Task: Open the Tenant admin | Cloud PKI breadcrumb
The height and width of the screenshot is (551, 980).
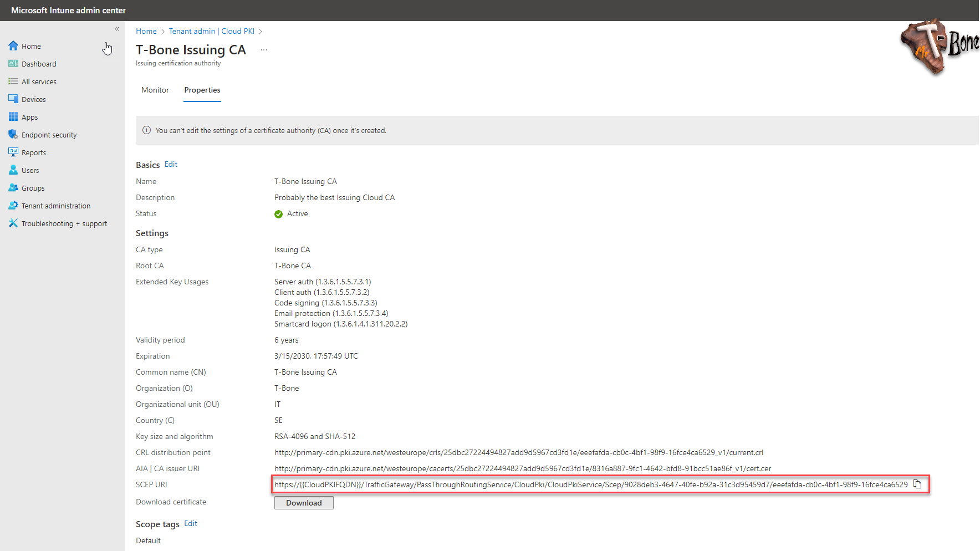Action: 212,31
